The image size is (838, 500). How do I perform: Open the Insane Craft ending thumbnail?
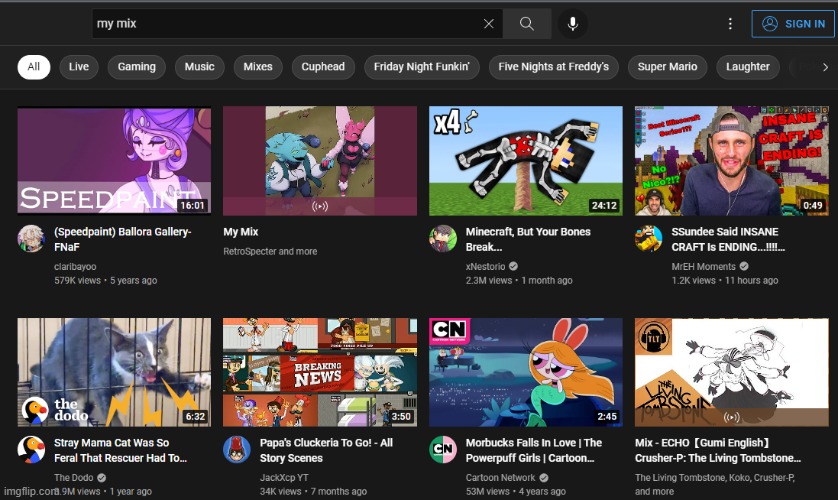pos(732,161)
